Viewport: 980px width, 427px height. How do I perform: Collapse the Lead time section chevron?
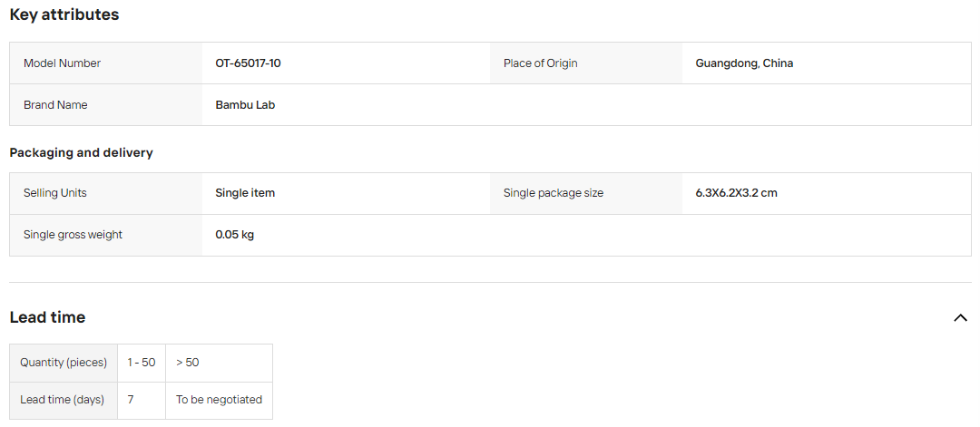[960, 317]
